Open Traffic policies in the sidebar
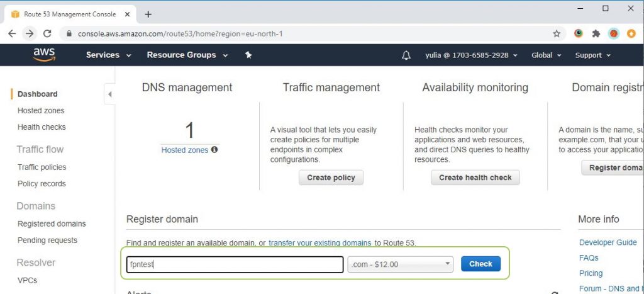This screenshot has width=644, height=294. click(42, 167)
